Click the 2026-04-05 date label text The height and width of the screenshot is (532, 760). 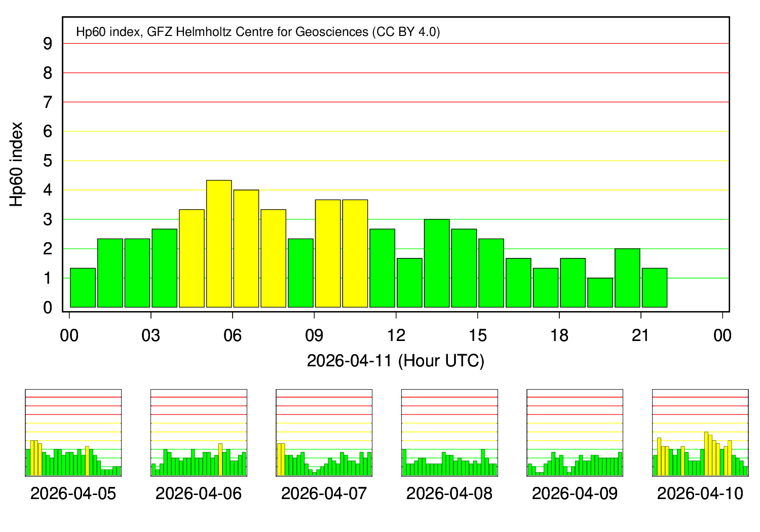tap(73, 493)
